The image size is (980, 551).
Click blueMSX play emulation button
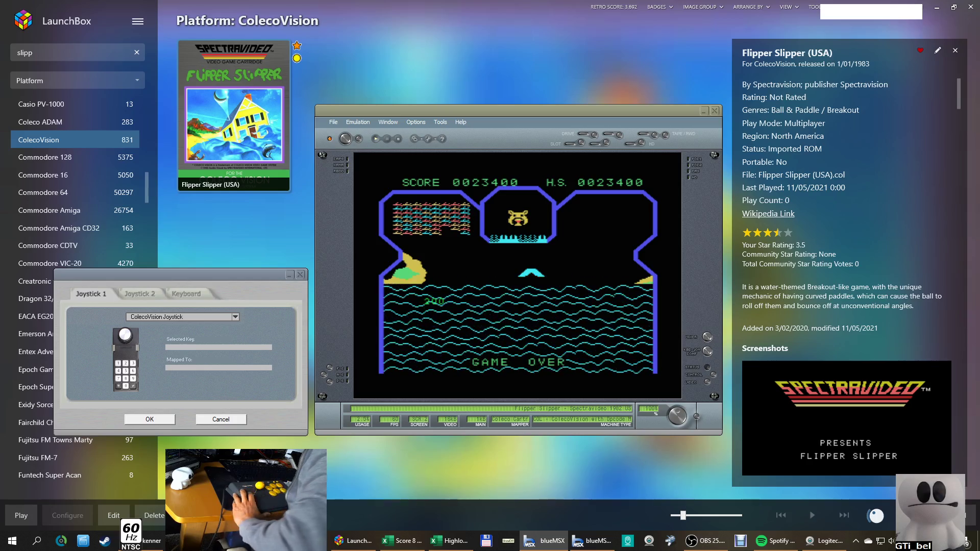pos(376,139)
